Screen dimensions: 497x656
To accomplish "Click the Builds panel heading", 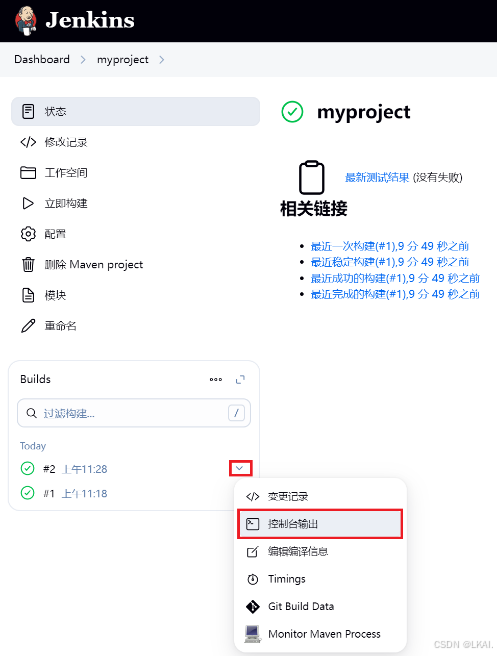I will 36,379.
